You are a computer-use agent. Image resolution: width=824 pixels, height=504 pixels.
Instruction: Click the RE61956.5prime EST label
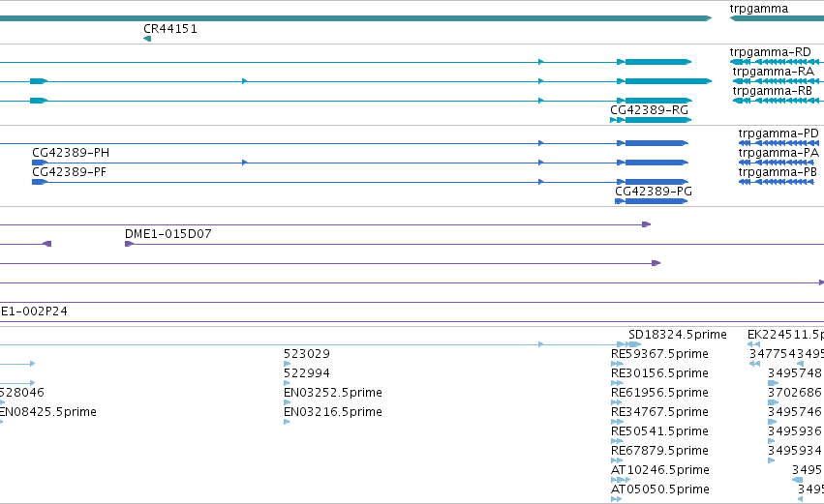[x=659, y=393]
